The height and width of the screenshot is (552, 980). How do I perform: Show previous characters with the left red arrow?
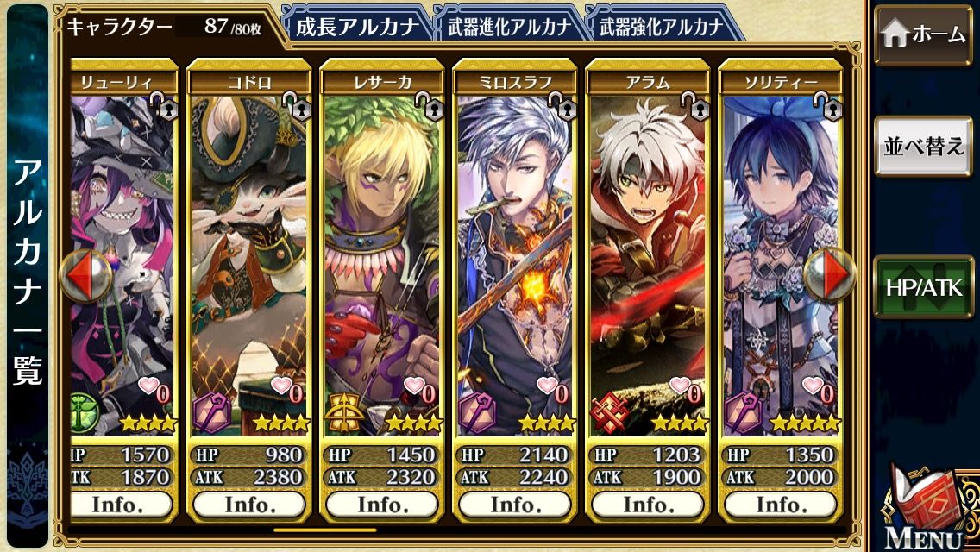85,275
